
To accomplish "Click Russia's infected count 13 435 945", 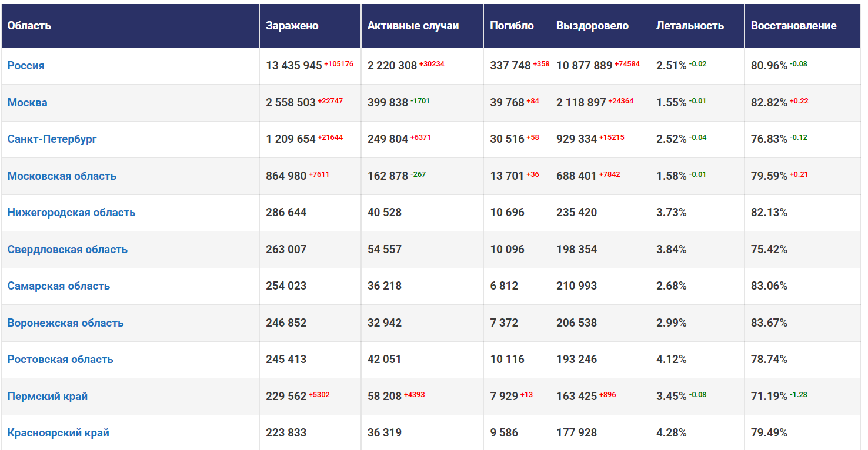I will pyautogui.click(x=294, y=66).
